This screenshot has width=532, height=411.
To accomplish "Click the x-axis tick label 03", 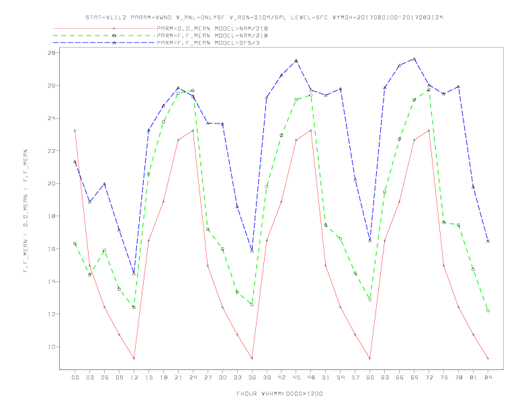I will point(89,377).
